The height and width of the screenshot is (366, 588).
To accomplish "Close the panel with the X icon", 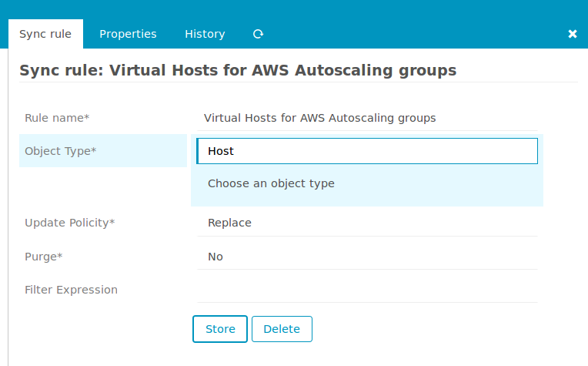I will 573,34.
